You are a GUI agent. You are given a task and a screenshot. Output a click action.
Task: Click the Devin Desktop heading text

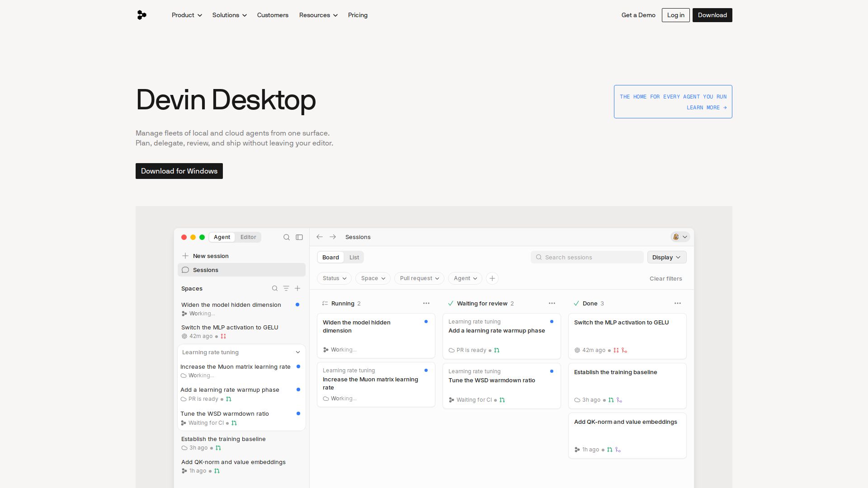(x=226, y=100)
